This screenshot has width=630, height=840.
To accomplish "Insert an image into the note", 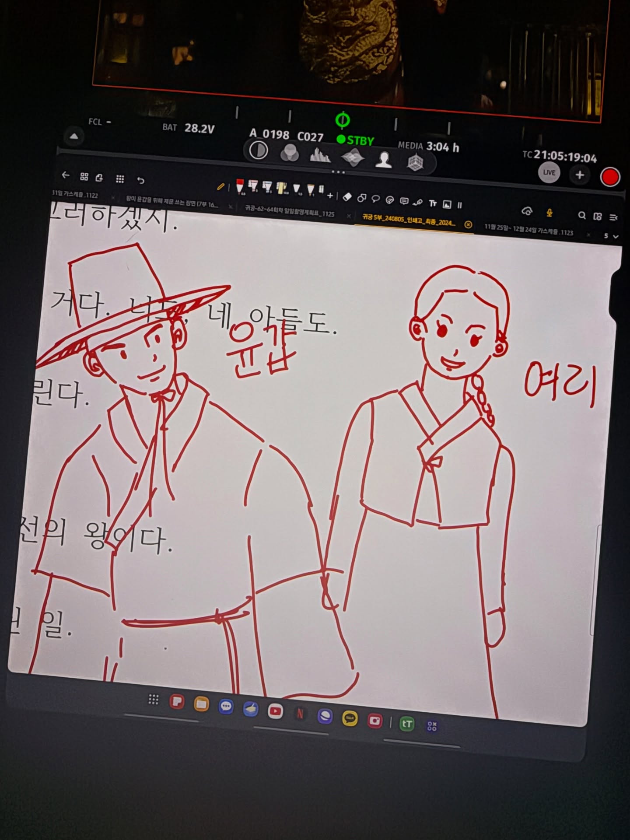I will click(x=447, y=204).
